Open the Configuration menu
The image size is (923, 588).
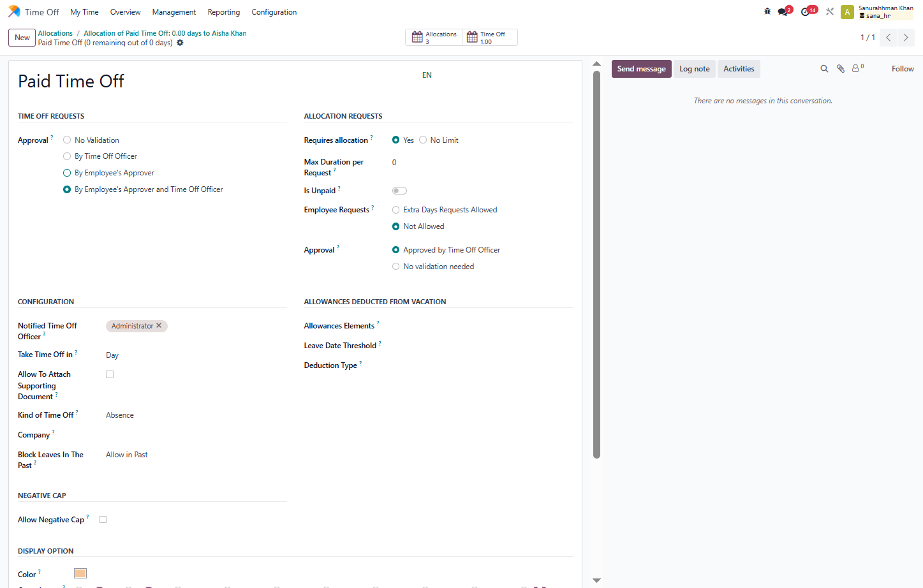(x=274, y=12)
